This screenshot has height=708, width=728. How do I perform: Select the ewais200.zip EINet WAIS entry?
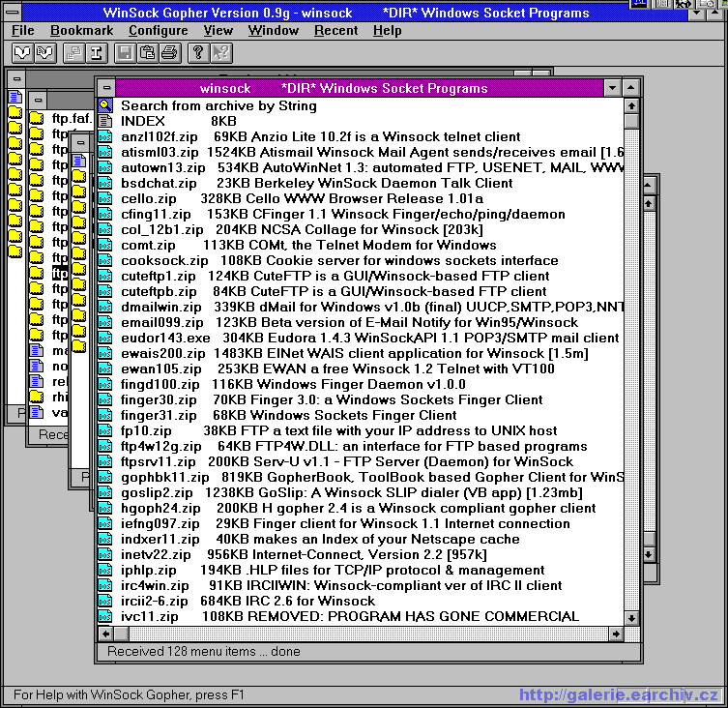(x=355, y=354)
